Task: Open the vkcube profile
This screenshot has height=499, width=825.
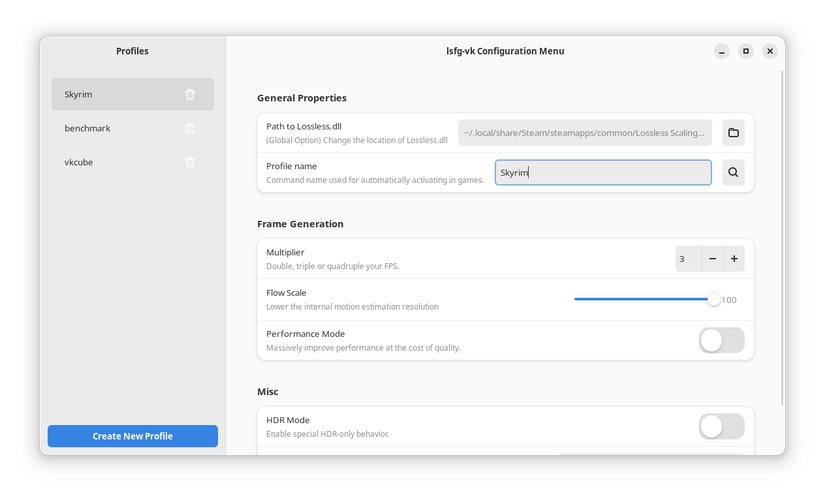Action: point(110,162)
